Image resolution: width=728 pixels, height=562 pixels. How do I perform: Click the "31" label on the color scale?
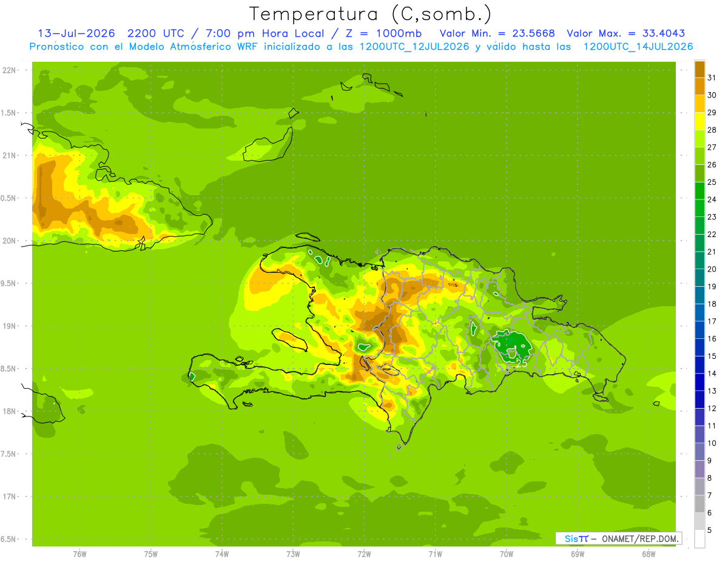(712, 78)
